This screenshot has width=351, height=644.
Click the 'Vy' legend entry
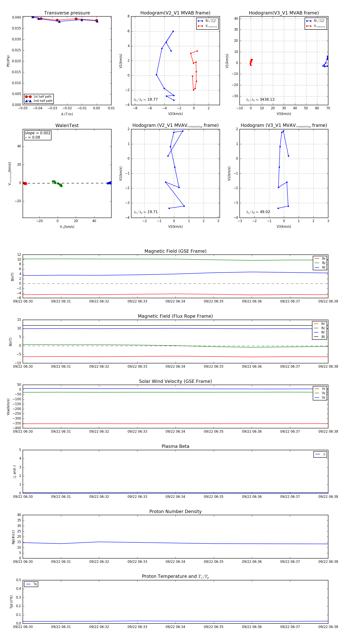click(x=320, y=393)
